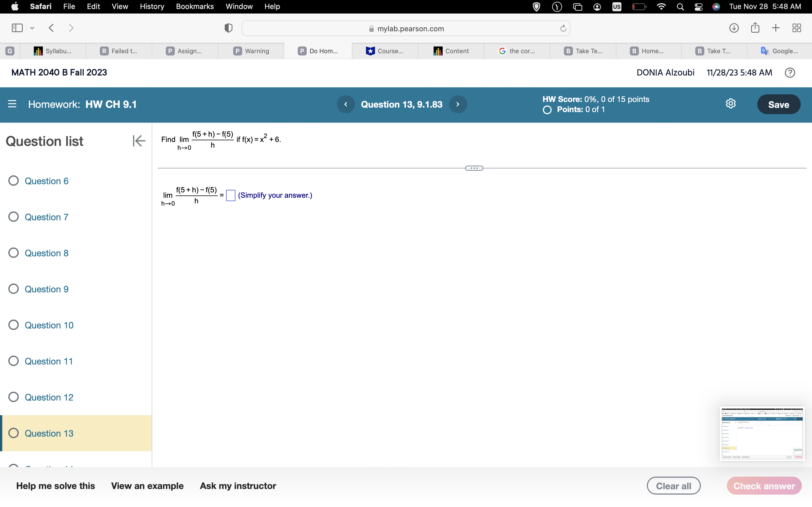812x507 pixels.
Task: Click the screenshot preview thumbnail
Action: (762, 433)
